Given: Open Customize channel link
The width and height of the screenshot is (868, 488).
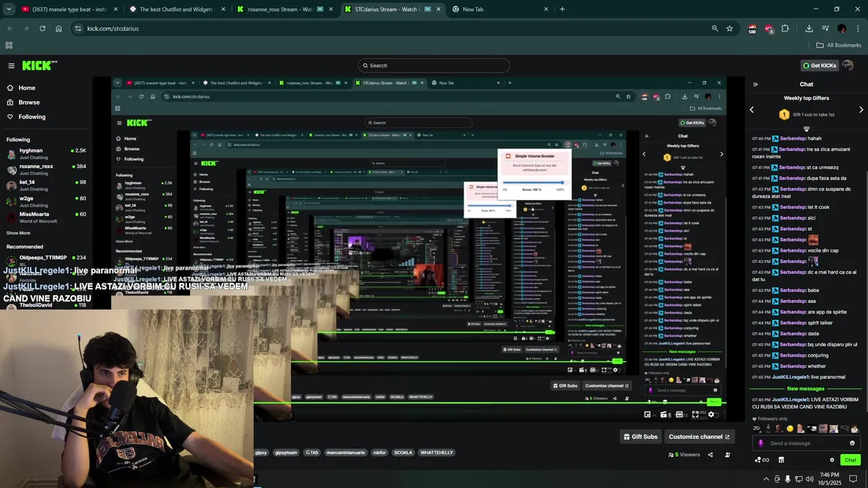Looking at the screenshot, I should [x=699, y=437].
